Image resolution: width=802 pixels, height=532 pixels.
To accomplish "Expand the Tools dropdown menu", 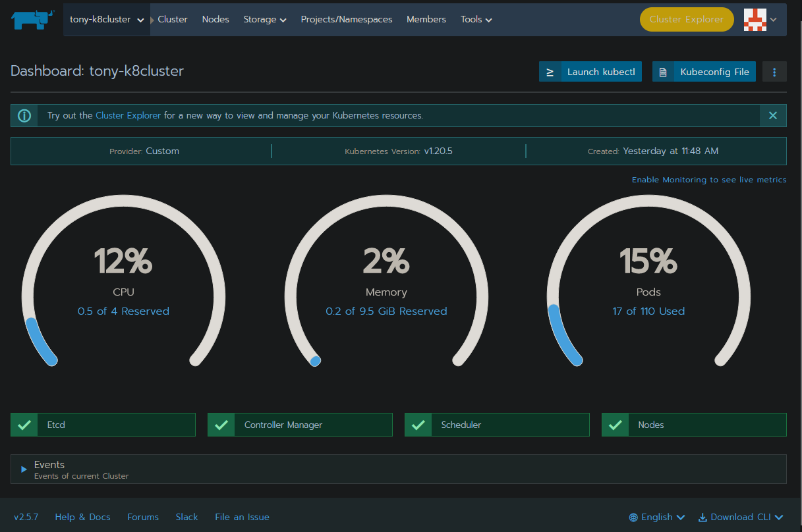I will [476, 19].
